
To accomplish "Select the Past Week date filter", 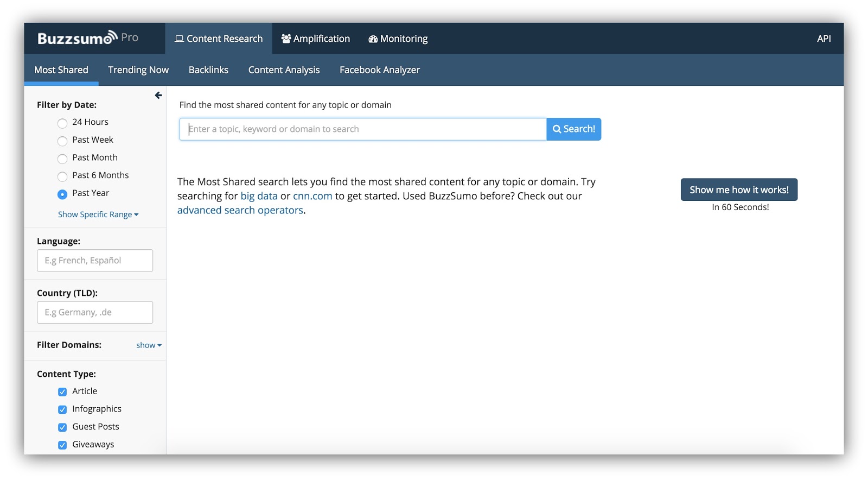I will tap(62, 141).
